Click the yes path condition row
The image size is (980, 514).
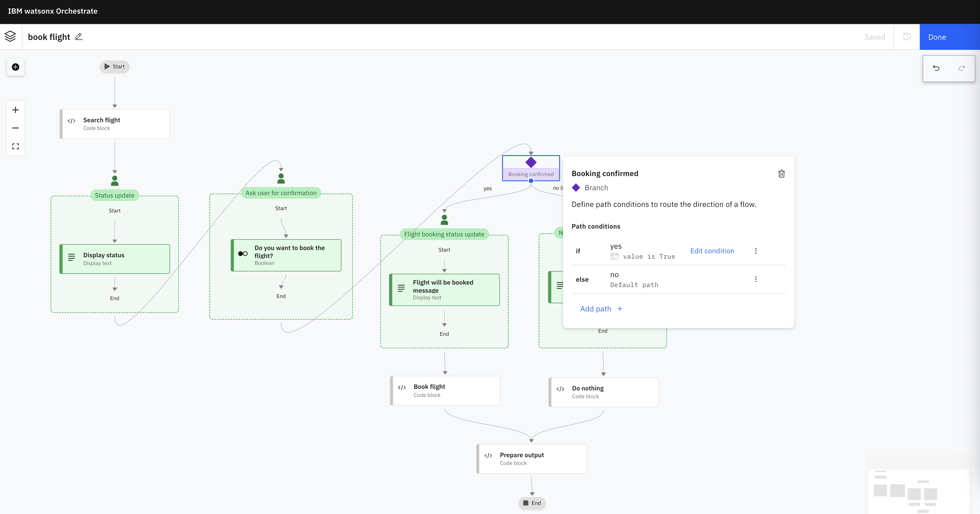pos(679,251)
